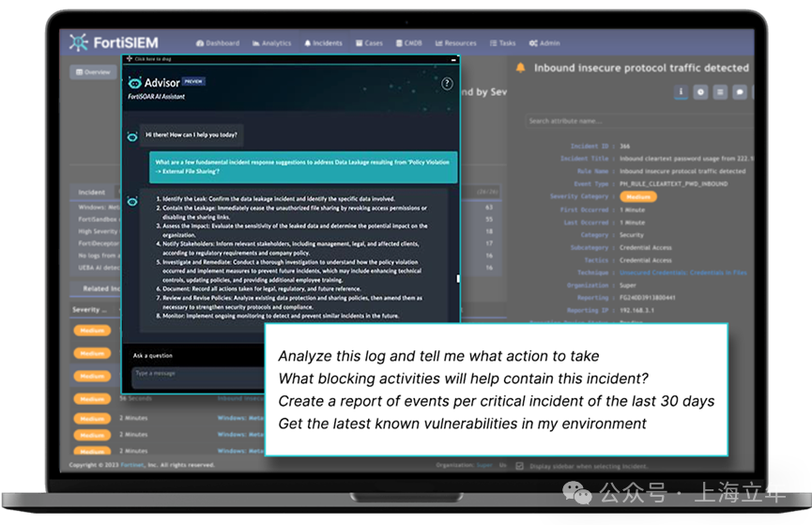Open the Admin menu
The image size is (812, 525).
point(544,43)
